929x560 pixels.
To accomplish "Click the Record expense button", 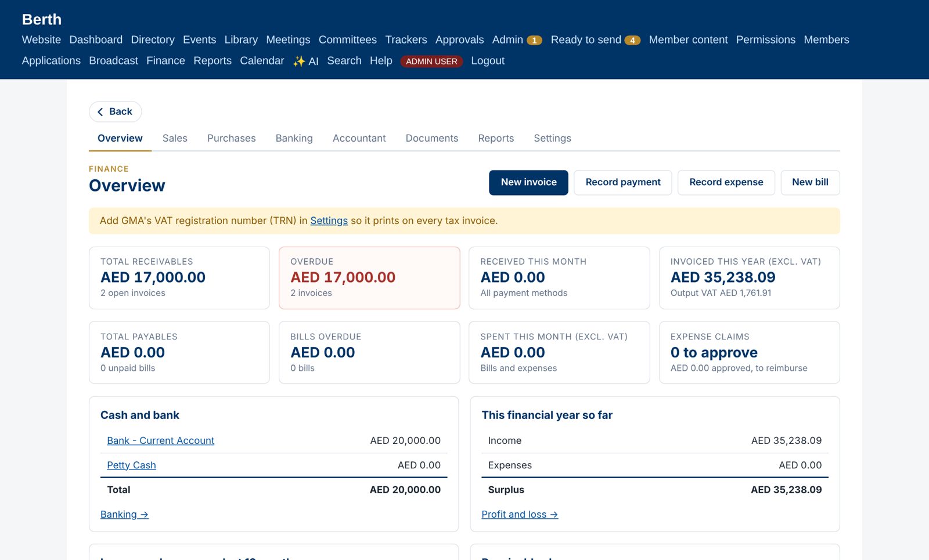I will [726, 182].
